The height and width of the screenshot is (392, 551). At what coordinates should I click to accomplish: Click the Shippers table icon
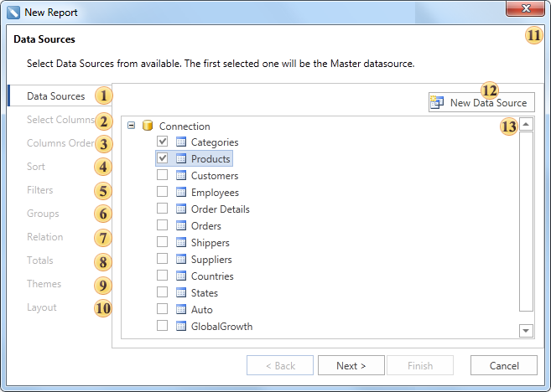tap(181, 243)
